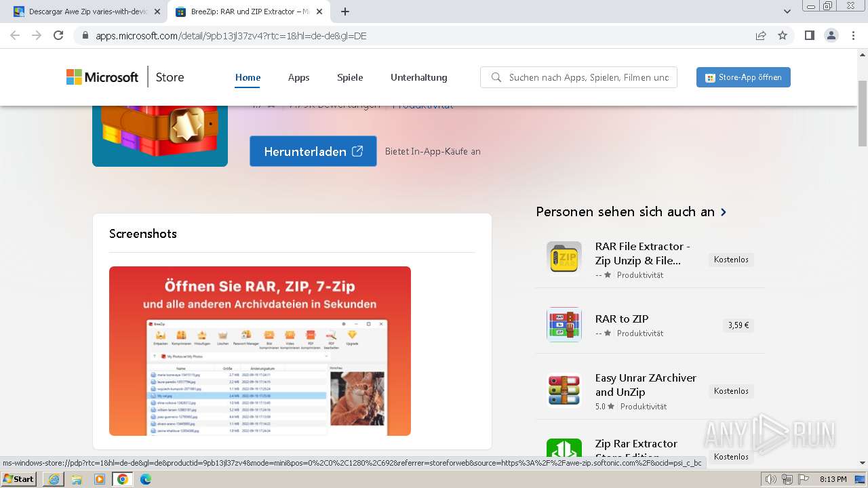Expand 'Personen sehen sich auch an' chevron
This screenshot has height=488, width=868.
point(724,212)
